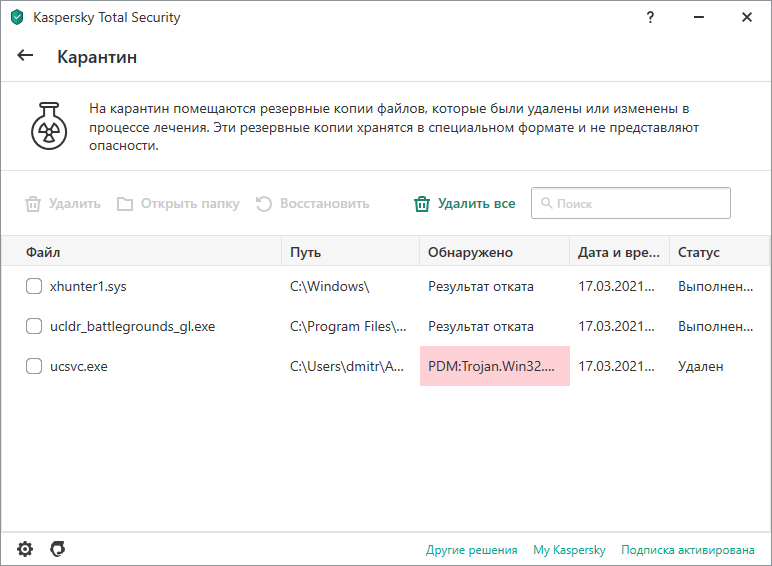Go back using the left arrow icon
772x566 pixels.
[25, 56]
